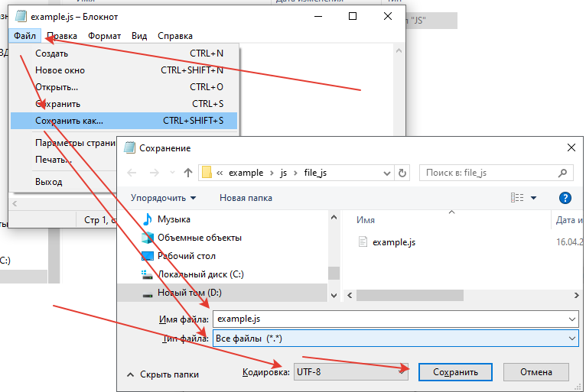Collapse folders with Скрыть папки
The image size is (586, 392).
[162, 374]
